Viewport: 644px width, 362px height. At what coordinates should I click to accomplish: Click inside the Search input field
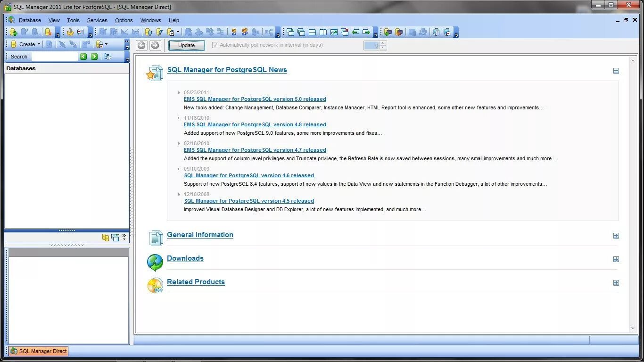[x=54, y=57]
